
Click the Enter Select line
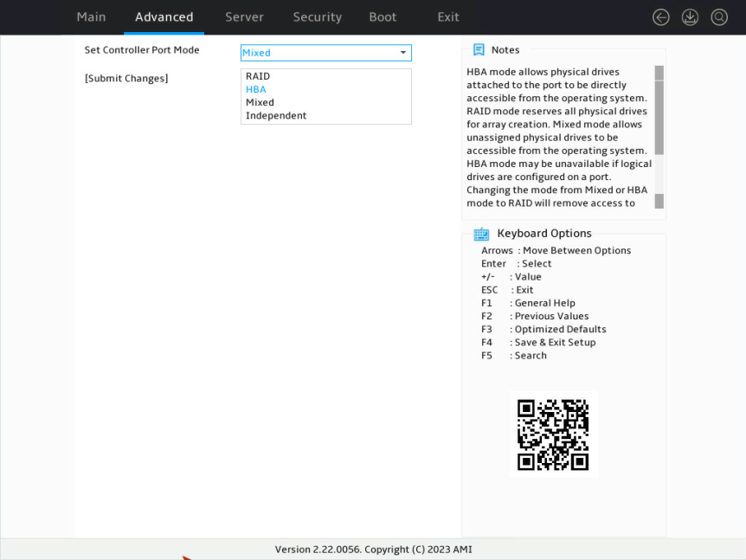point(516,264)
